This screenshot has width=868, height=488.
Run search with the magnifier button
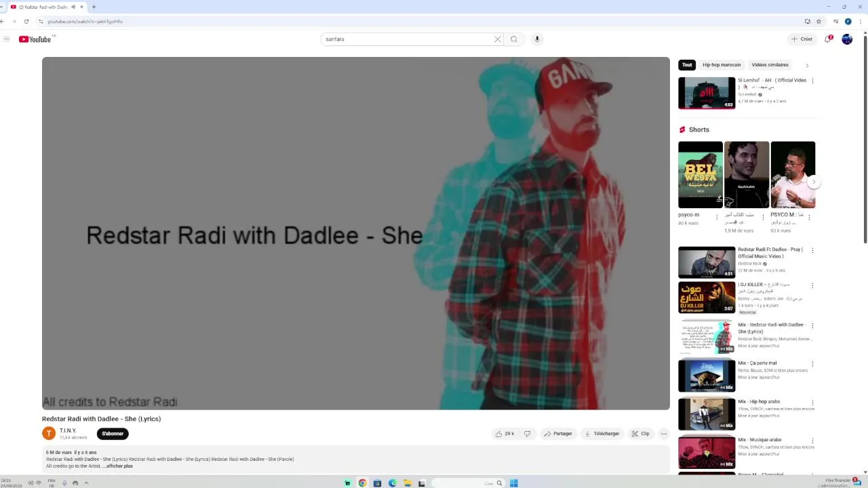point(514,39)
